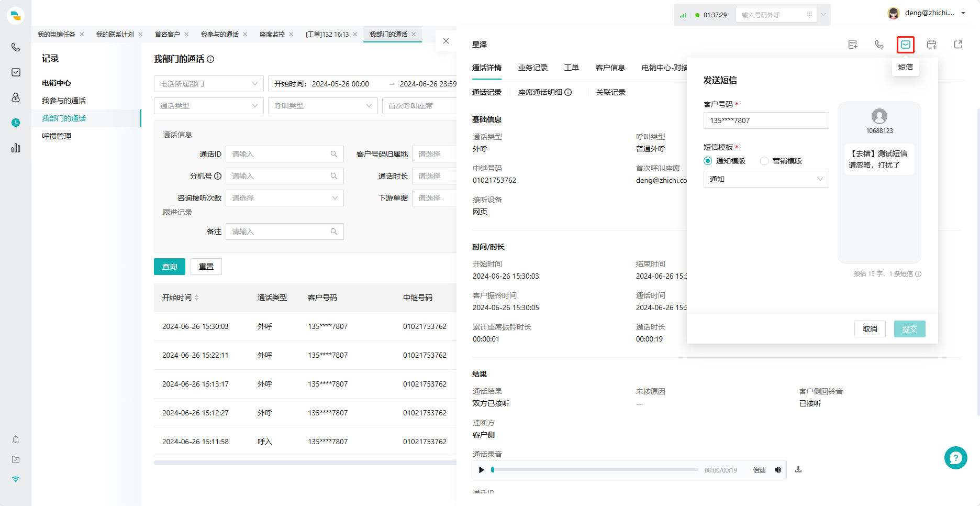Click the 短信 envelope icon
The height and width of the screenshot is (506, 980).
[x=906, y=45]
